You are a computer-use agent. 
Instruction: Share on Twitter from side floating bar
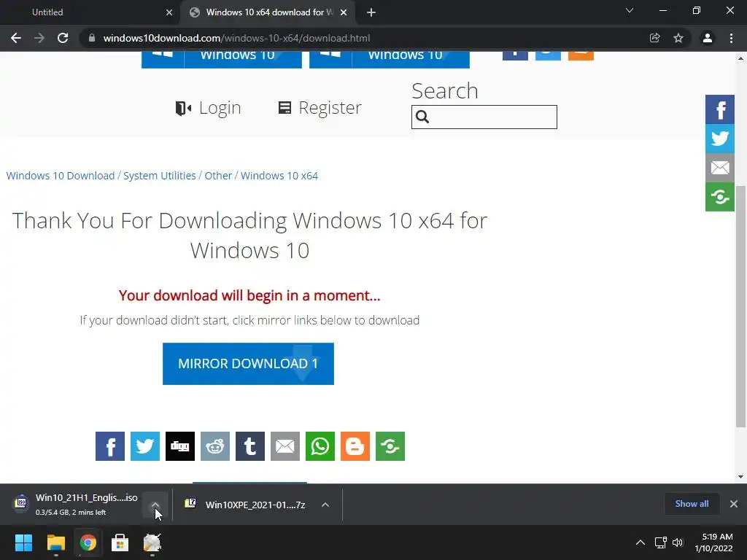tap(720, 139)
